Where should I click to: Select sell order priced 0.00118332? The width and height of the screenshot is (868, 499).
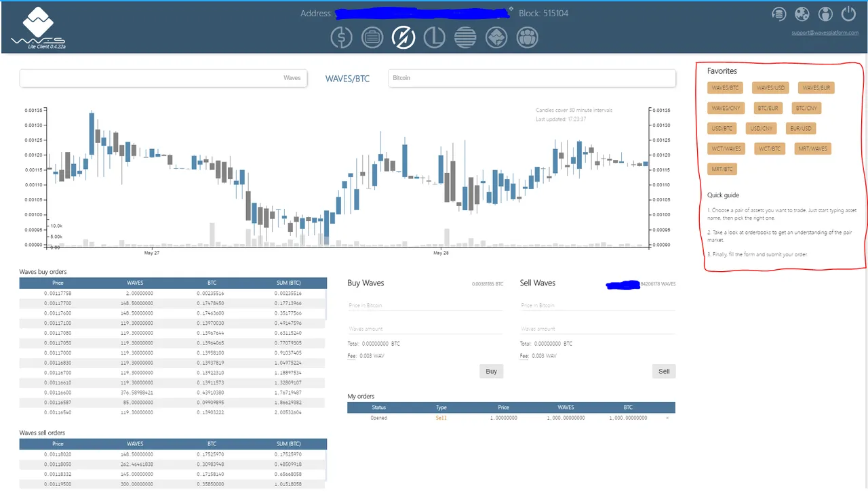pyautogui.click(x=173, y=475)
